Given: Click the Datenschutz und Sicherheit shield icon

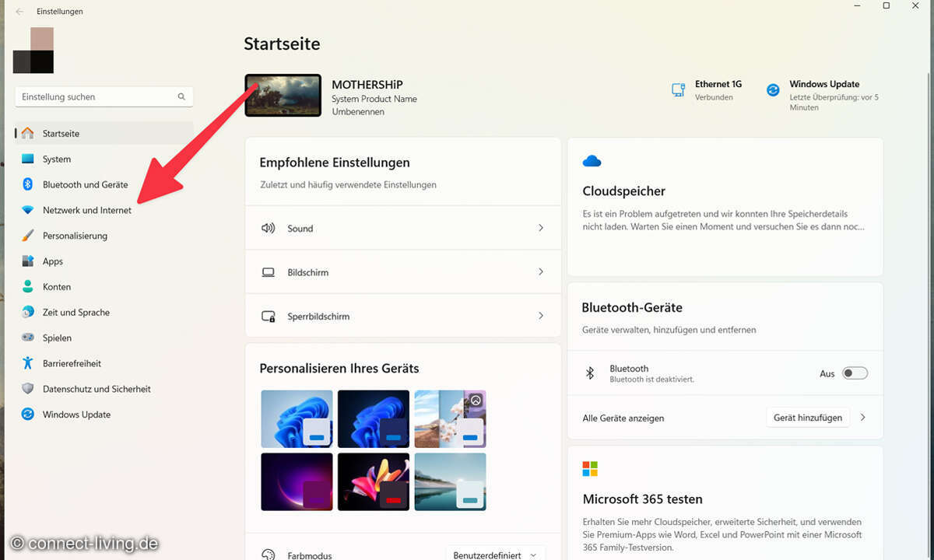Looking at the screenshot, I should coord(28,388).
